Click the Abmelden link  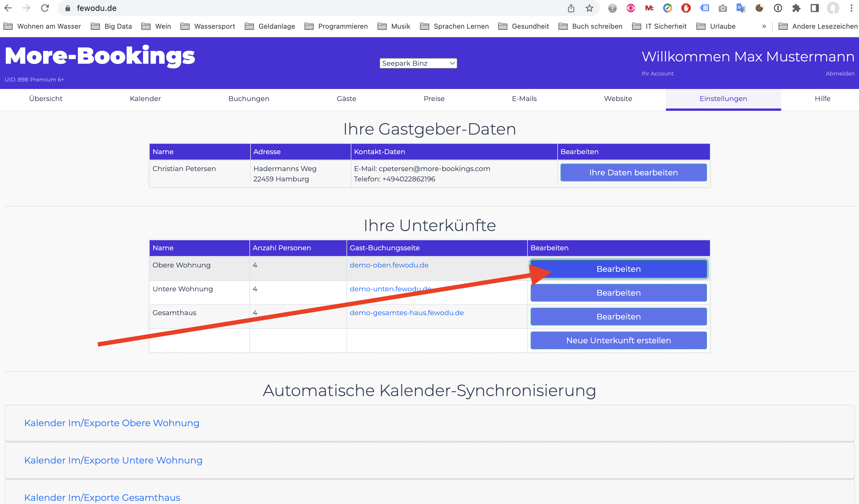tap(840, 73)
